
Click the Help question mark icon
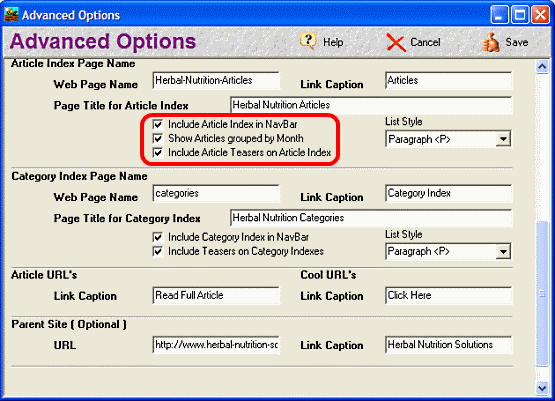pyautogui.click(x=308, y=42)
